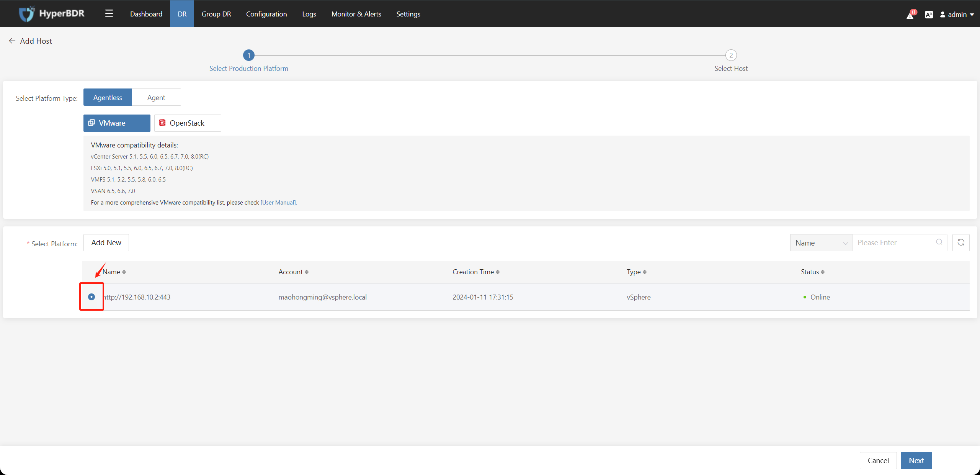Select the Agentless platform type toggle
The height and width of the screenshot is (475, 980).
(x=108, y=98)
